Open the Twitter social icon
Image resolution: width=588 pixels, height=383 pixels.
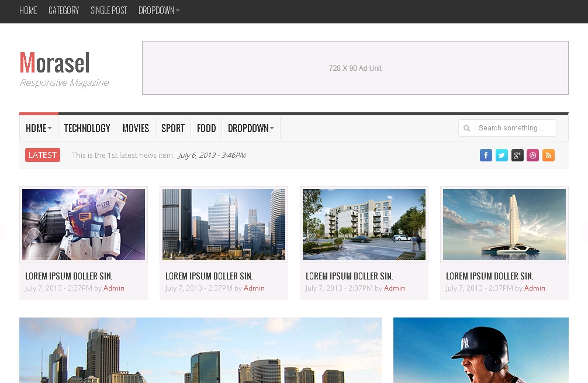click(501, 155)
